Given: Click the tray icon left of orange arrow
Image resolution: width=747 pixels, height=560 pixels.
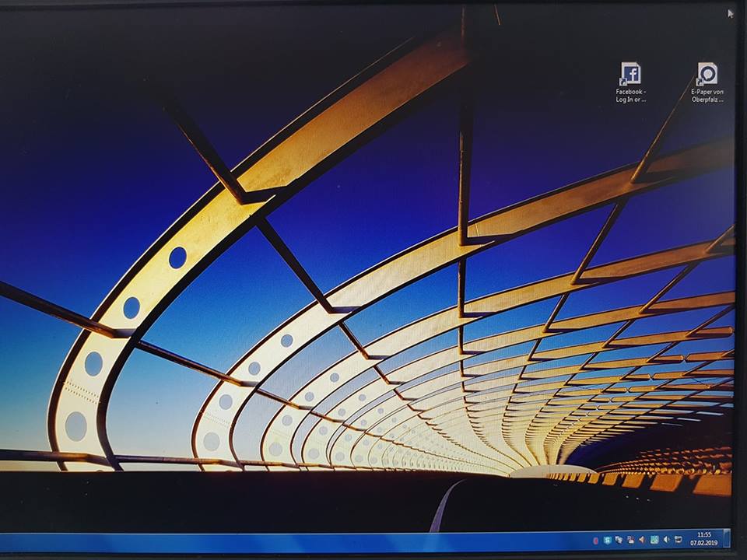Looking at the screenshot, I should [x=630, y=539].
